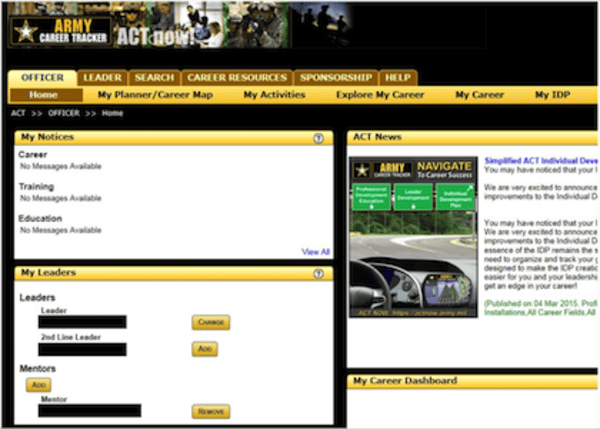Click the redacted Leader name field

[x=82, y=322]
